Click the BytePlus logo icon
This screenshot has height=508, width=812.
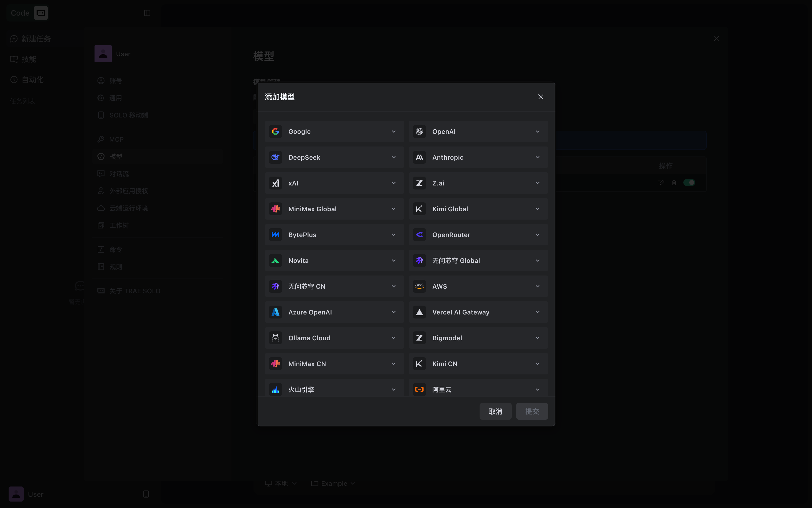click(x=275, y=235)
